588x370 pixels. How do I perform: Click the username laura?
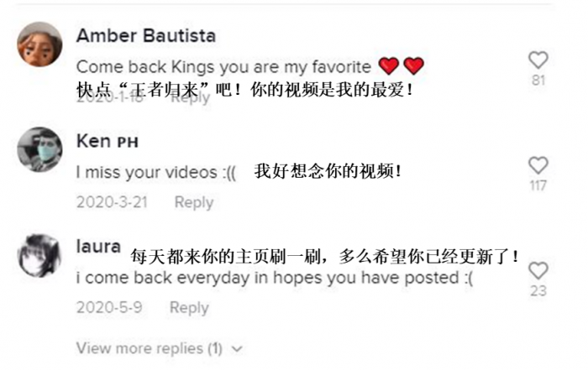pyautogui.click(x=98, y=247)
